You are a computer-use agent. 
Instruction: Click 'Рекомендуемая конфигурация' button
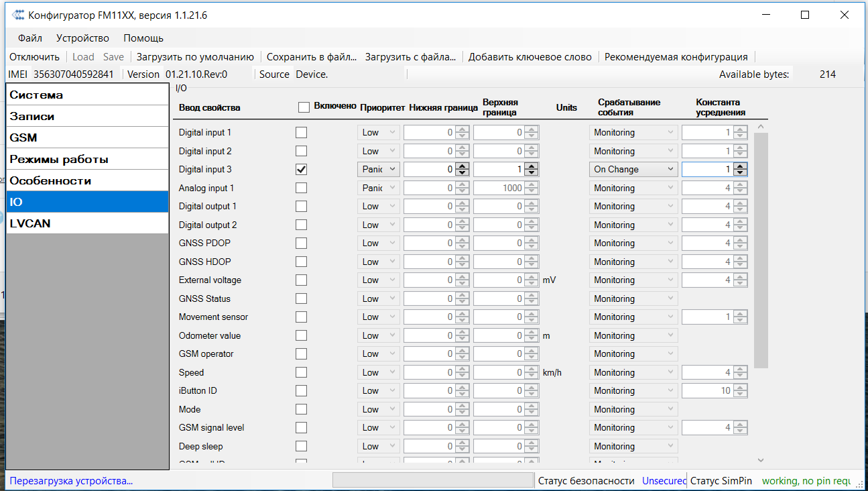click(x=676, y=57)
